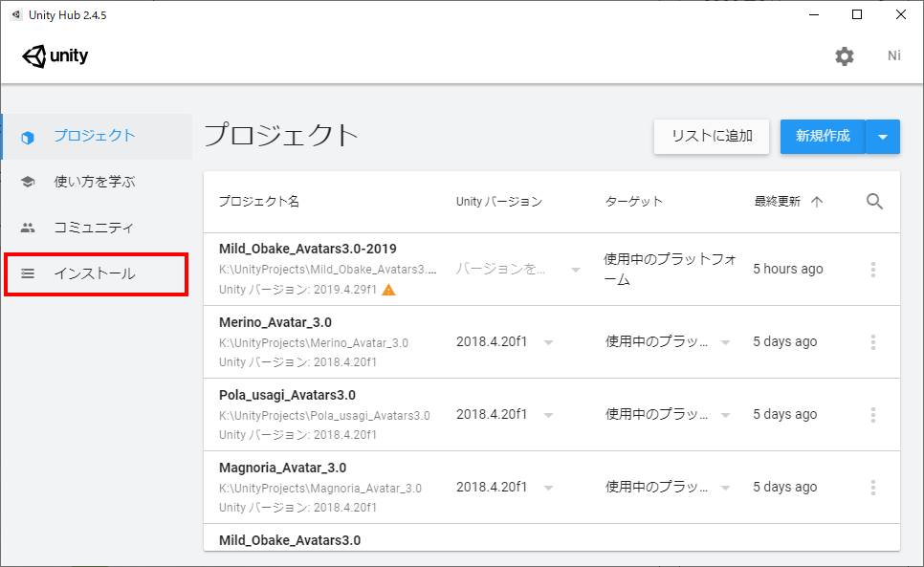The height and width of the screenshot is (567, 924).
Task: Click the 新規作成 button
Action: (823, 137)
